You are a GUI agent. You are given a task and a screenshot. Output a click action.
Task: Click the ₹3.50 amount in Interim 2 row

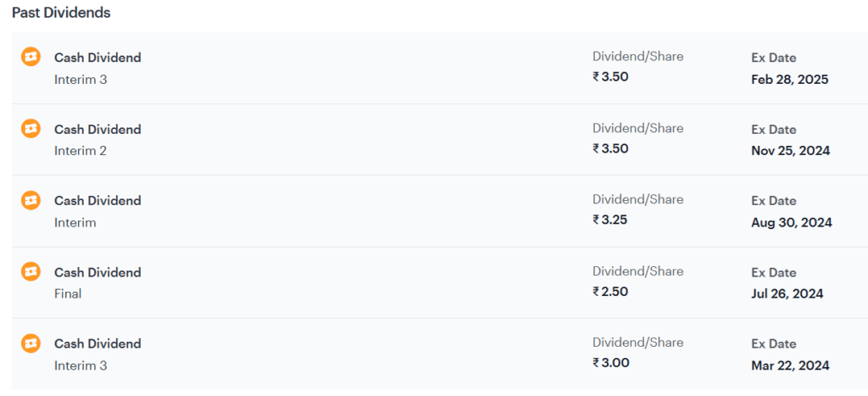coord(610,148)
